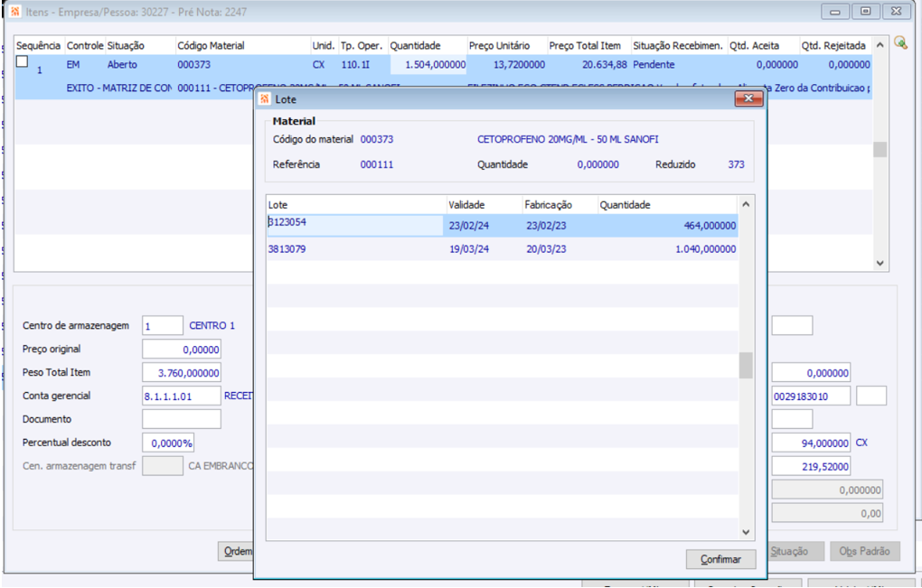Click the Lote list vertical scrollbar thumb
Image resolution: width=922 pixels, height=588 pixels.
click(x=746, y=365)
